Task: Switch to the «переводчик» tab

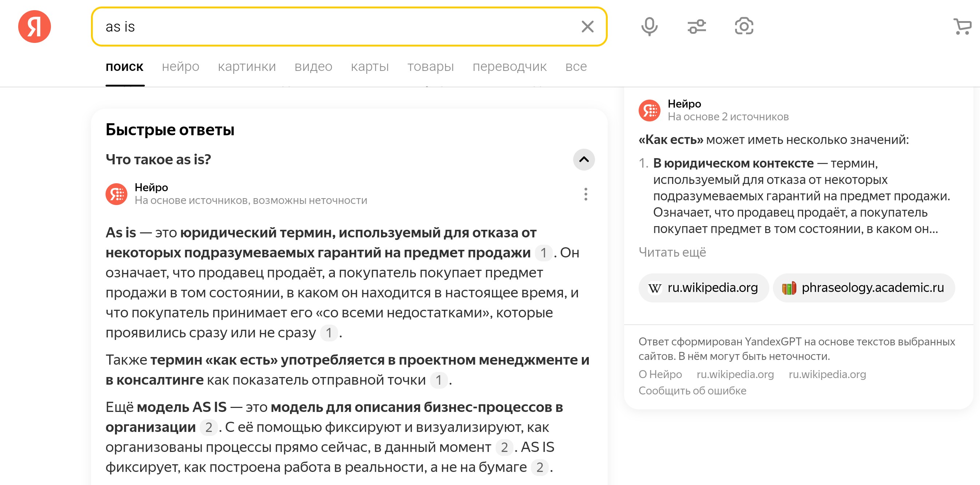Action: pos(509,67)
